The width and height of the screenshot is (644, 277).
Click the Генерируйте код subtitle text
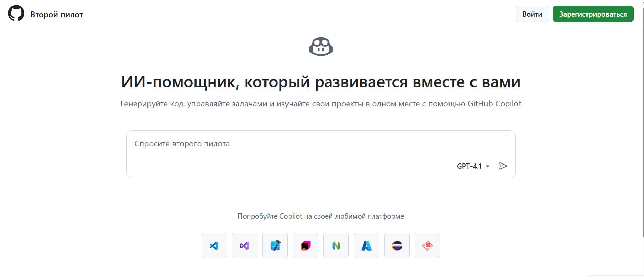tap(321, 104)
